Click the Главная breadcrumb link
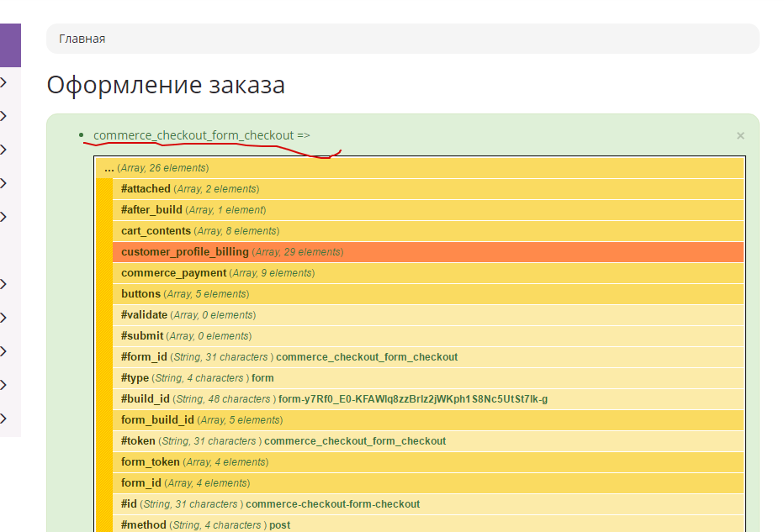The width and height of the screenshot is (784, 532). coord(82,39)
